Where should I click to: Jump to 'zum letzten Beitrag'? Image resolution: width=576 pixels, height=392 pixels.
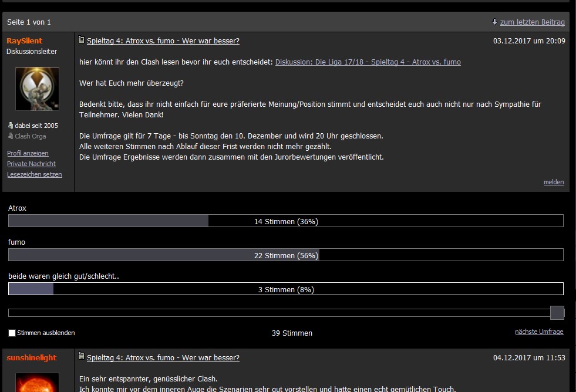(x=533, y=22)
